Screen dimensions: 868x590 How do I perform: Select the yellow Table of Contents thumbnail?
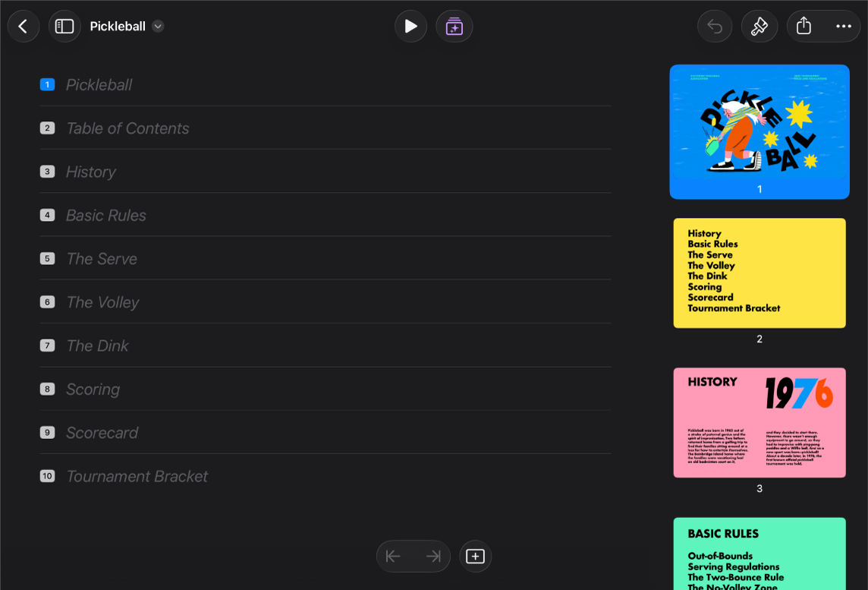[759, 273]
